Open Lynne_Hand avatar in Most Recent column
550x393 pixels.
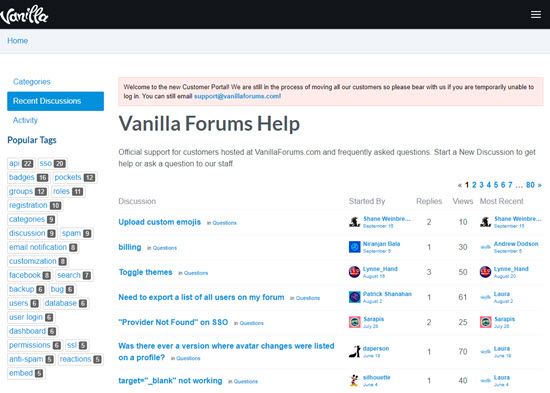pos(485,272)
